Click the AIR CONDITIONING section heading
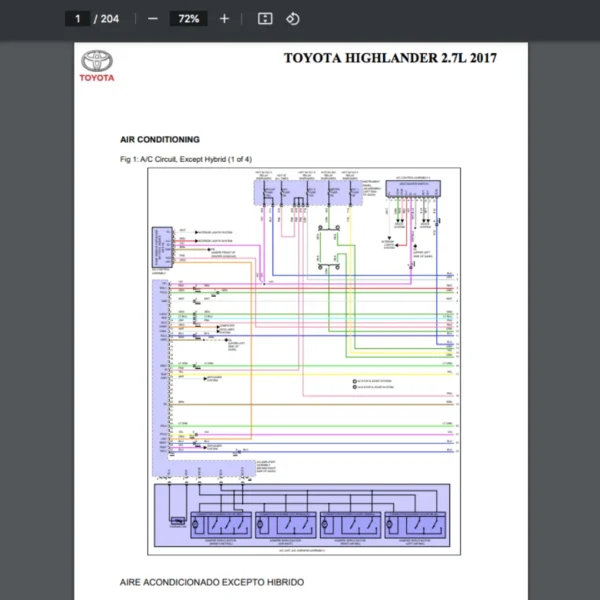Screen dimensions: 600x600 (159, 139)
